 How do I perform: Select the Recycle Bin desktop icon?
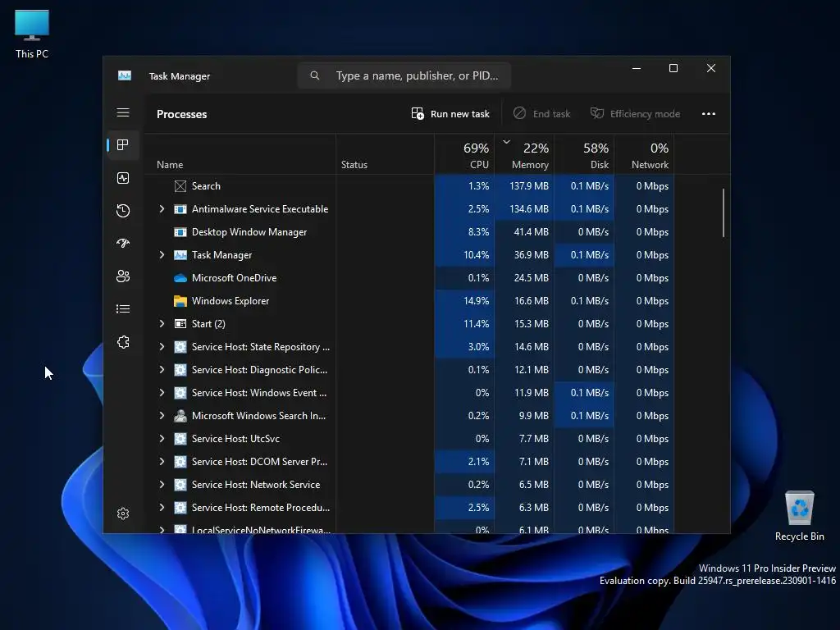tap(799, 515)
